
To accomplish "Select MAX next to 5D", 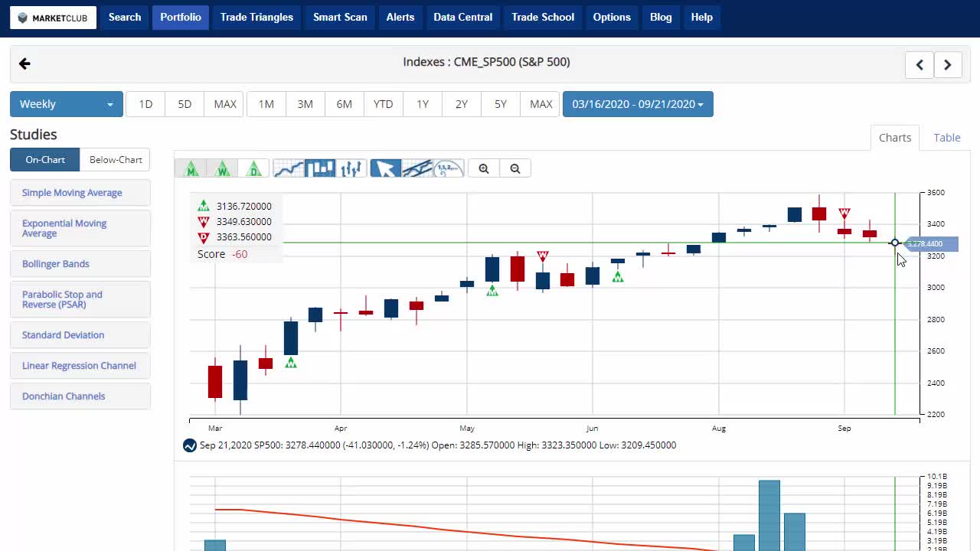I will (225, 104).
